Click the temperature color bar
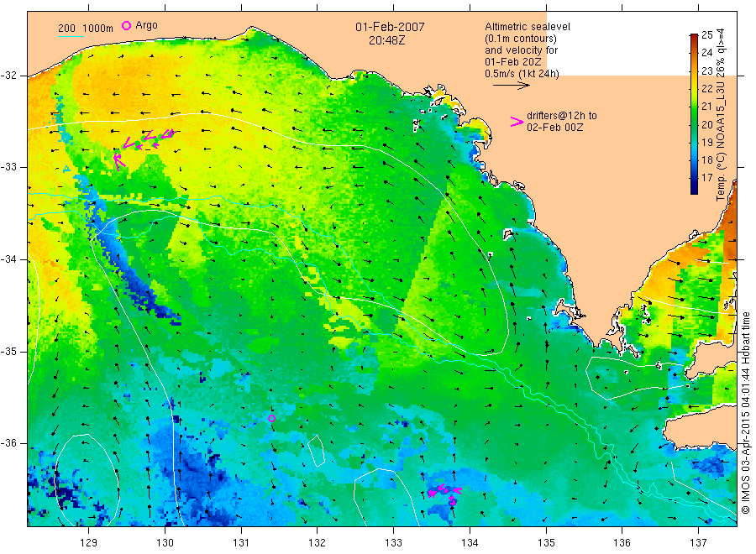This screenshot has height=554, width=756. pos(694,114)
